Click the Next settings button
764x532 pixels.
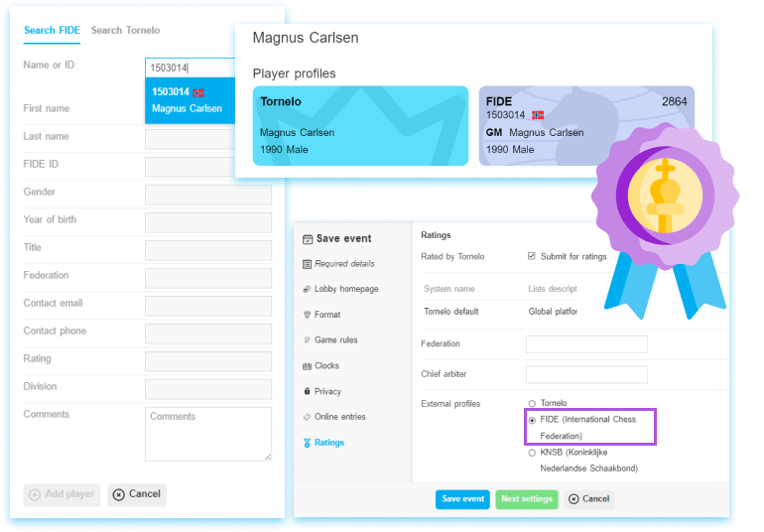pyautogui.click(x=527, y=499)
